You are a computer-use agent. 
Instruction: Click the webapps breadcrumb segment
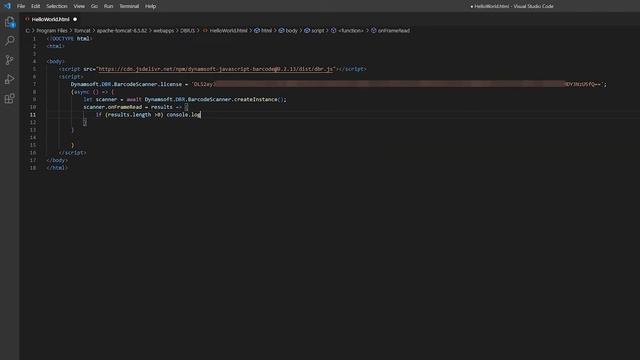pyautogui.click(x=163, y=31)
